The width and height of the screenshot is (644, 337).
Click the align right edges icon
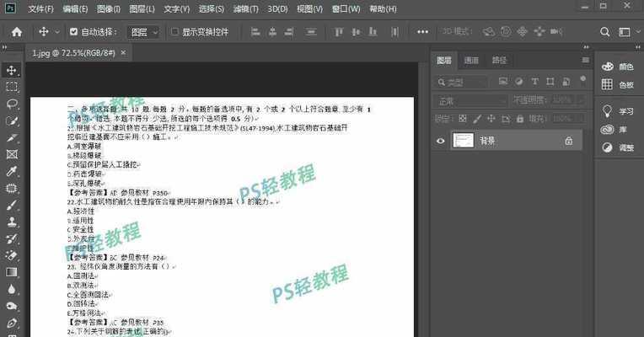[289, 32]
